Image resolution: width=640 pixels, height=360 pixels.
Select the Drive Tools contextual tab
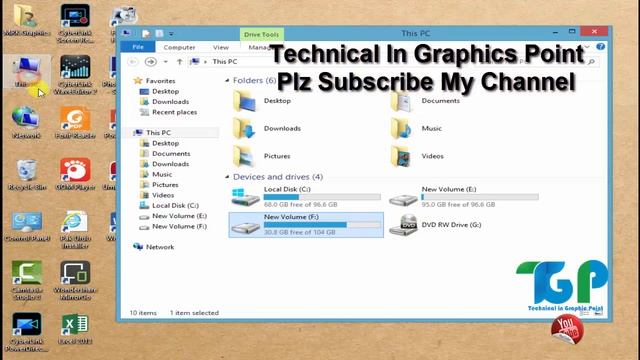261,34
